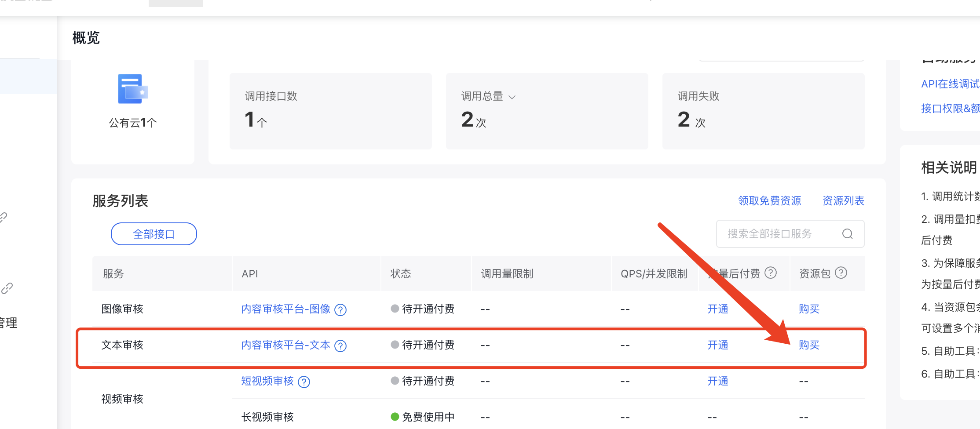Click the 调用接口数 statistics card
The image size is (980, 429).
click(x=331, y=111)
